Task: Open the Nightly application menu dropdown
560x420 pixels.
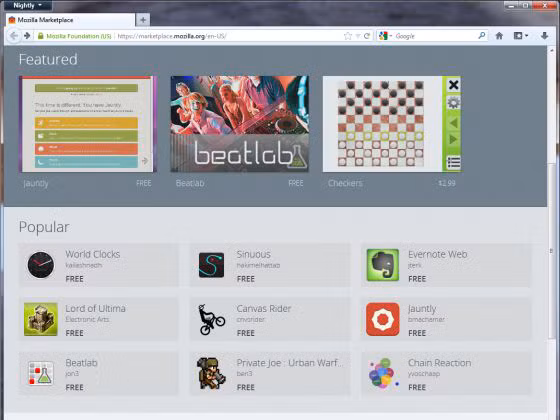Action: (28, 5)
